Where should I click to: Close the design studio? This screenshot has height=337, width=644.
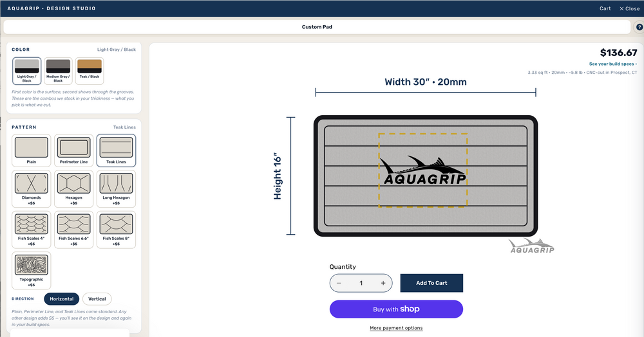(629, 8)
